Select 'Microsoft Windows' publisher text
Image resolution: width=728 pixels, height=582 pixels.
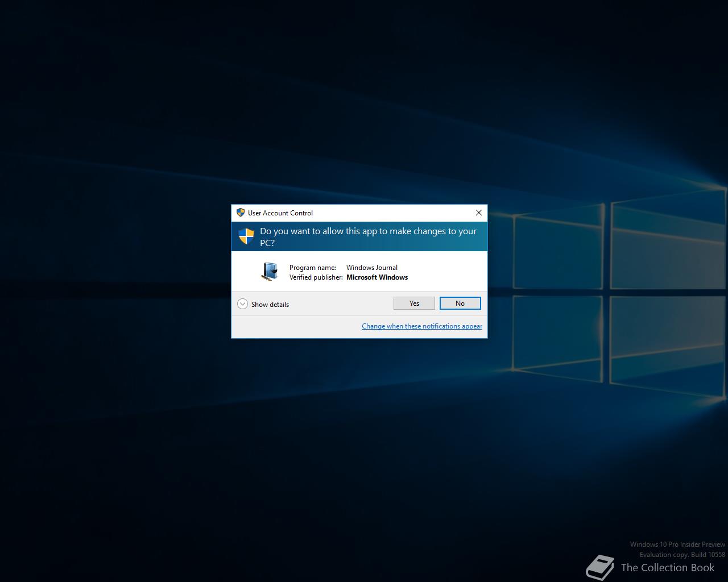[377, 277]
